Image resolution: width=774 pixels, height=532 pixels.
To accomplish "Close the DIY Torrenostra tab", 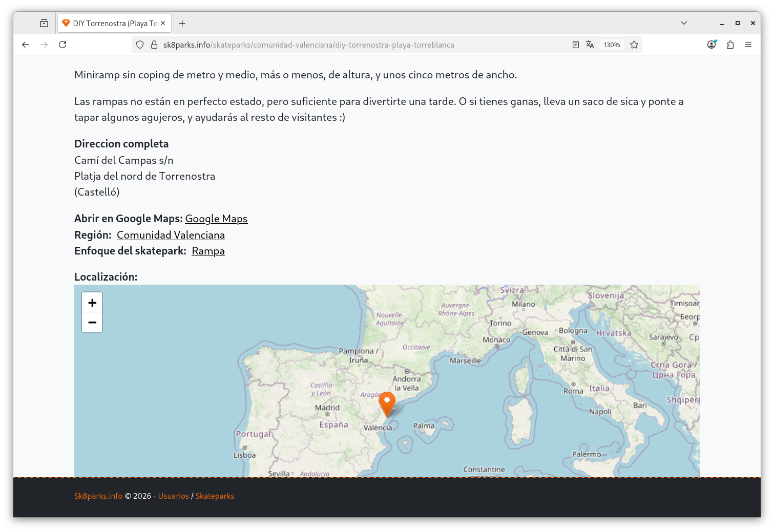I will click(163, 23).
